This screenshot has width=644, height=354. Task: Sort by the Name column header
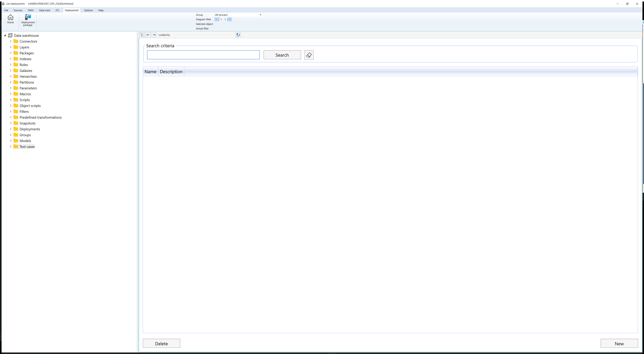point(150,72)
